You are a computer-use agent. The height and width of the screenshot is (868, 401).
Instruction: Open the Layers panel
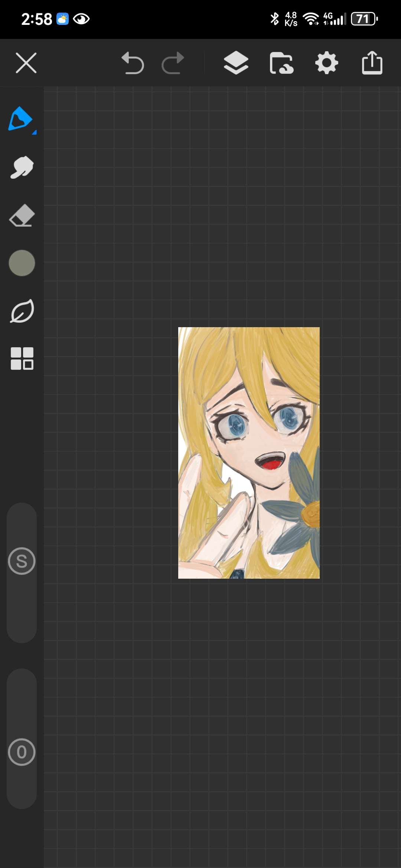[236, 63]
